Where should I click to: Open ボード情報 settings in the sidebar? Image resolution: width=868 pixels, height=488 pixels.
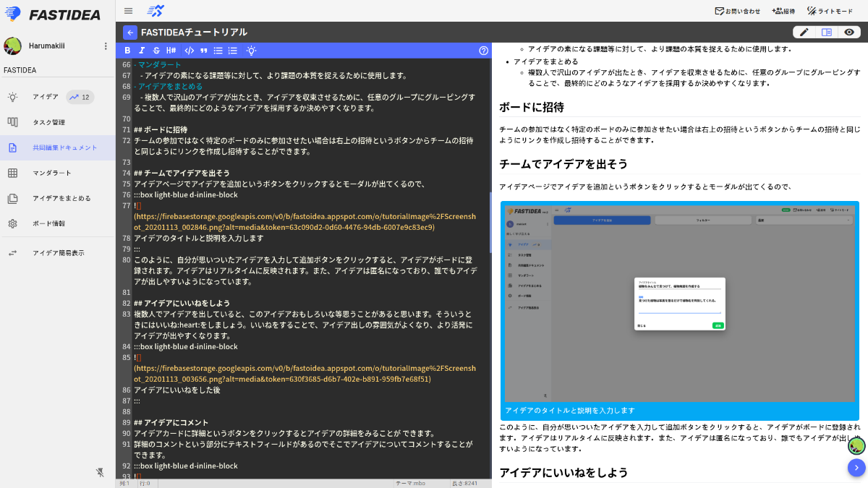pos(58,223)
